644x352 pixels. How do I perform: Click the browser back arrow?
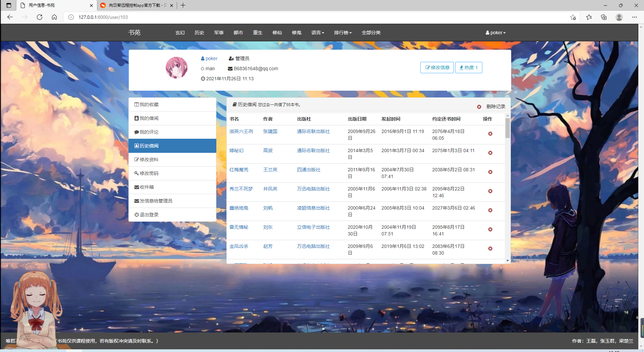click(10, 17)
